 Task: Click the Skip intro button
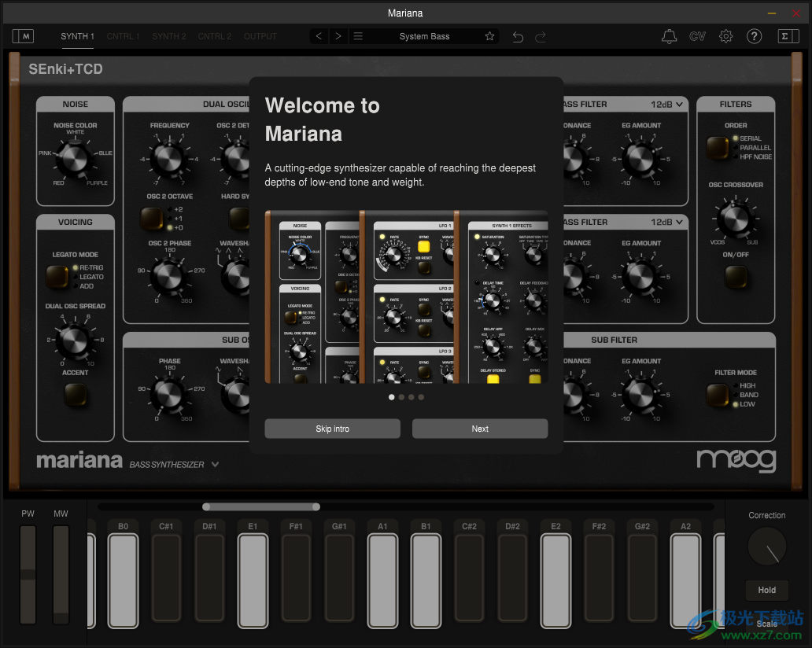pos(332,429)
